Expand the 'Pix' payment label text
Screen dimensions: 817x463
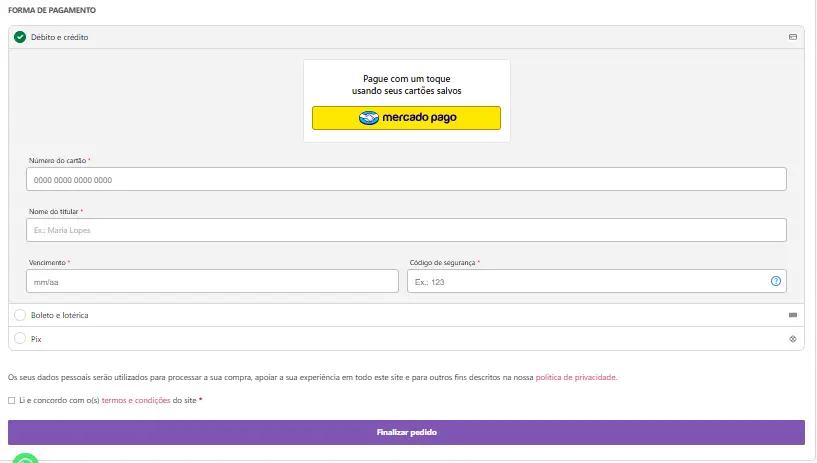[37, 339]
